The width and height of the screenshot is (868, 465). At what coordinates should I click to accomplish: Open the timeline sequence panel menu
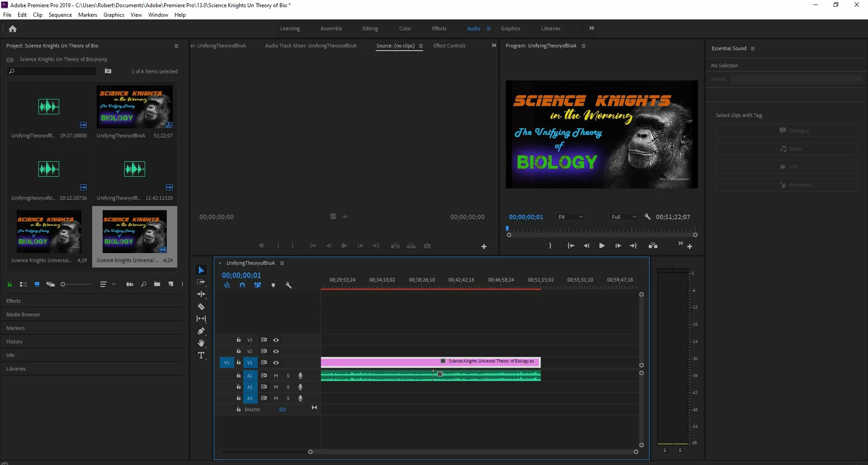pos(282,263)
